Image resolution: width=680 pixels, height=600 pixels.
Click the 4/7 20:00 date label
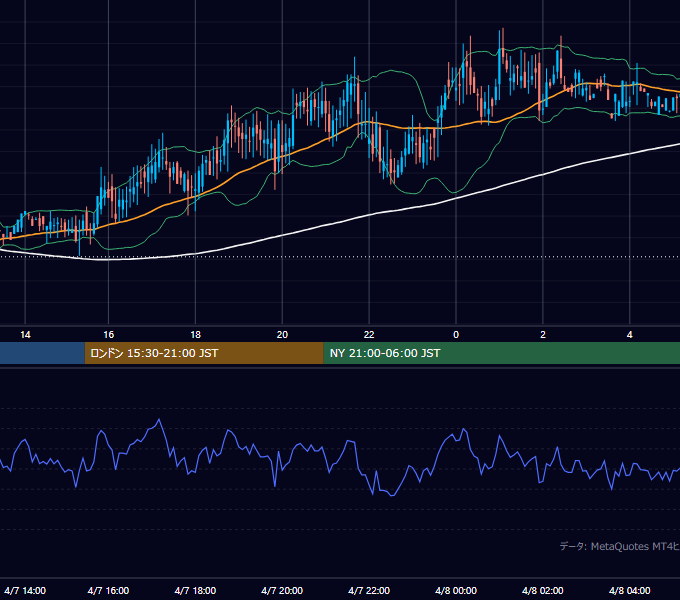point(282,590)
